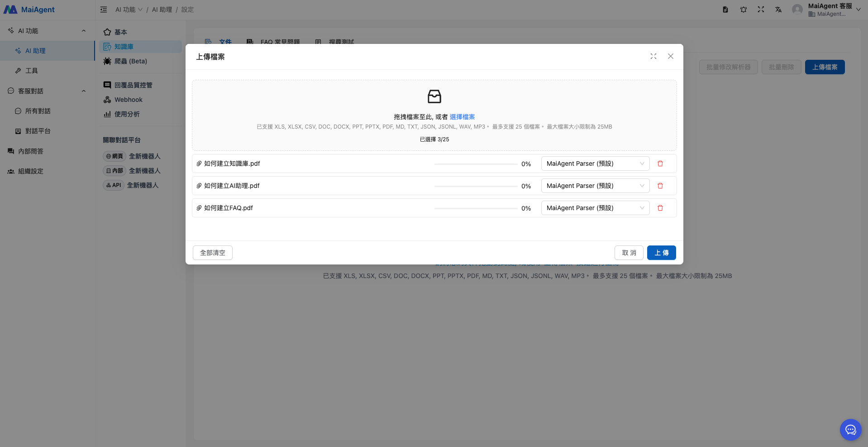Collapse the 客服對話 sidebar section
This screenshot has height=447, width=868.
84,91
